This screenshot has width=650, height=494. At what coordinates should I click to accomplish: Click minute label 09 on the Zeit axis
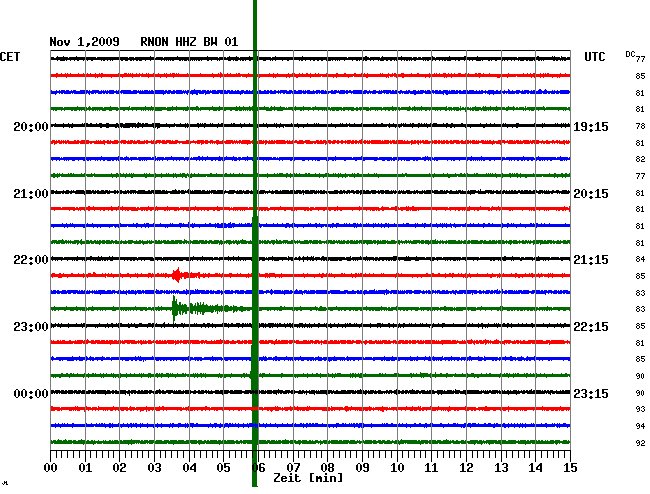pyautogui.click(x=362, y=468)
